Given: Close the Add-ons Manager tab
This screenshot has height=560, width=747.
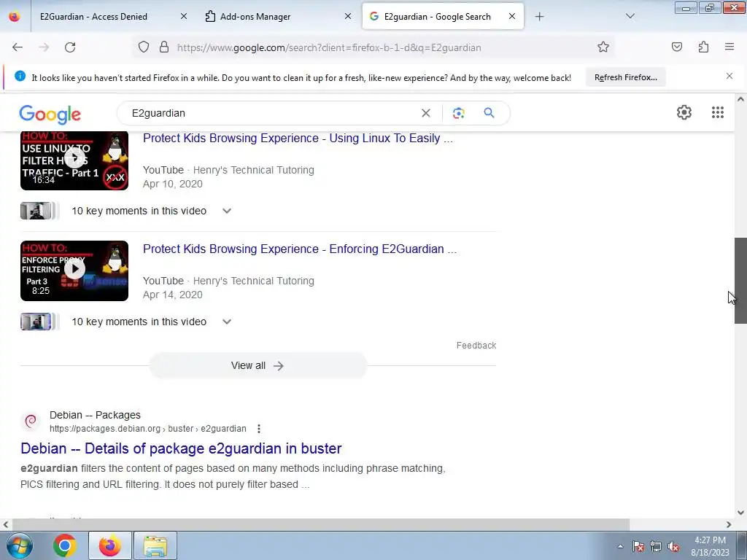Looking at the screenshot, I should [x=348, y=17].
